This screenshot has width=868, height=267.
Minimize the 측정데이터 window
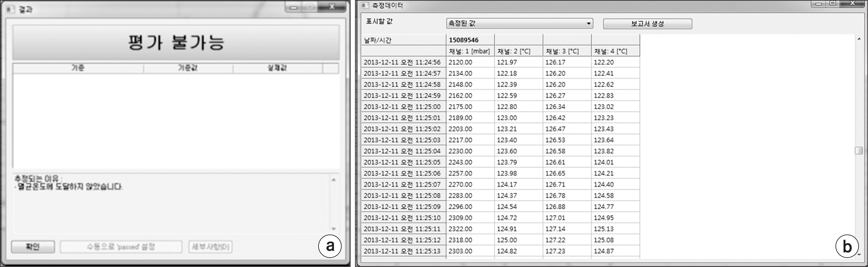click(x=819, y=4)
